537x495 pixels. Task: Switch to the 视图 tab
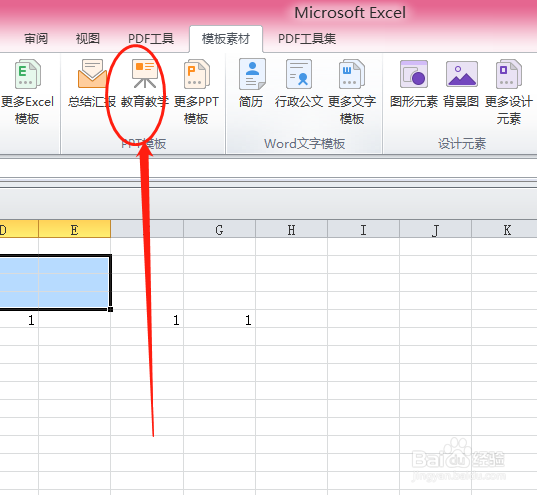88,39
